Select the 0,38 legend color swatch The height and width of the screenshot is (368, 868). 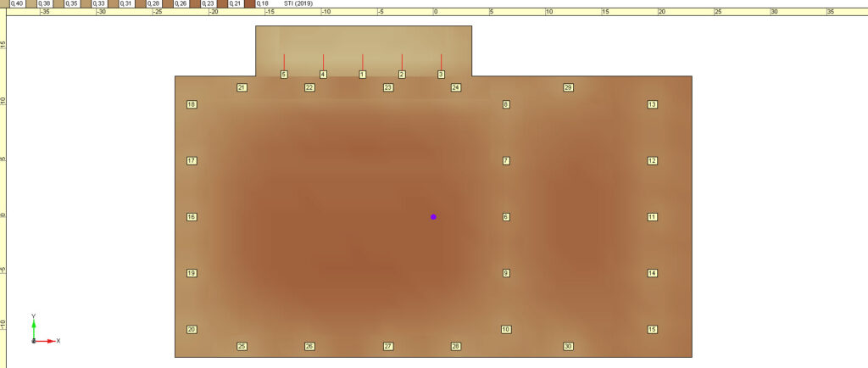[31, 4]
